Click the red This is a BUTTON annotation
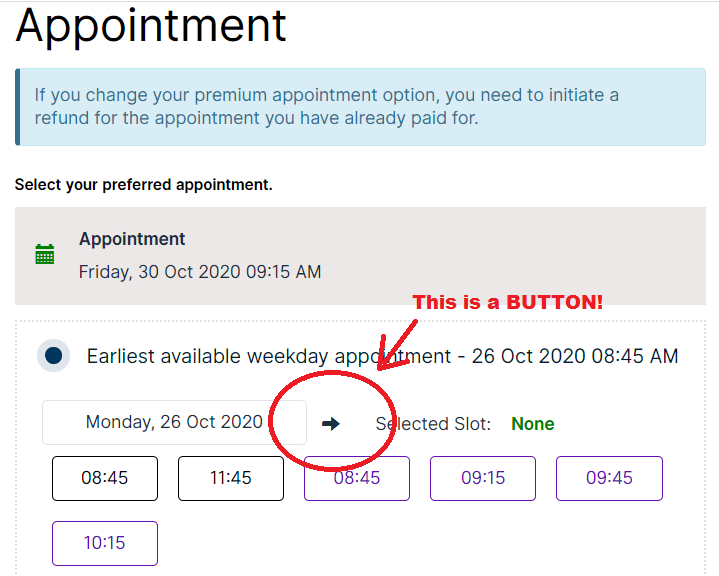Screen dimensions: 719x576 (x=508, y=302)
